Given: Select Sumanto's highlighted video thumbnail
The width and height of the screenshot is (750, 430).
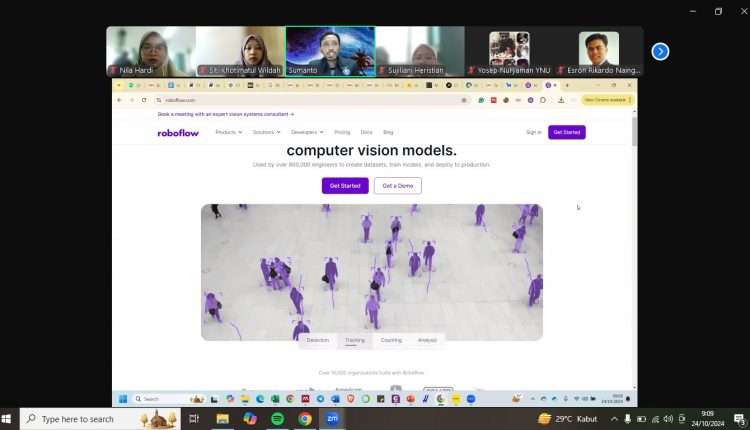Looking at the screenshot, I should coord(331,52).
